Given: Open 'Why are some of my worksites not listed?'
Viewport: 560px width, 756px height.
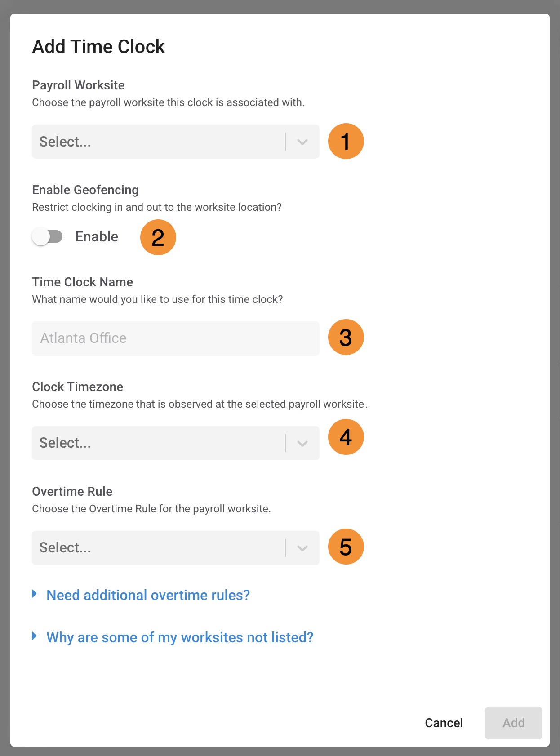Looking at the screenshot, I should [x=180, y=637].
